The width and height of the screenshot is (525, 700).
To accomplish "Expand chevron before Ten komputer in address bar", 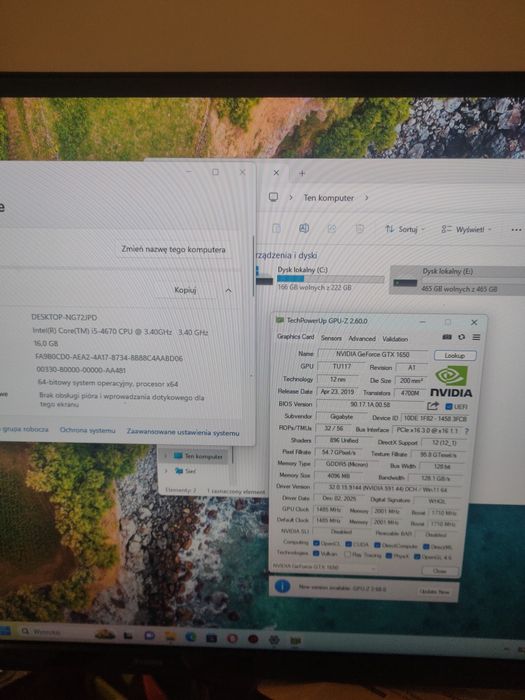I will coord(291,197).
